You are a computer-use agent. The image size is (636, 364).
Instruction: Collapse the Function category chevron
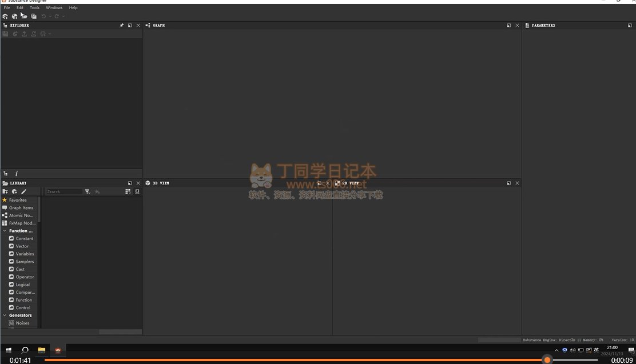pos(5,231)
